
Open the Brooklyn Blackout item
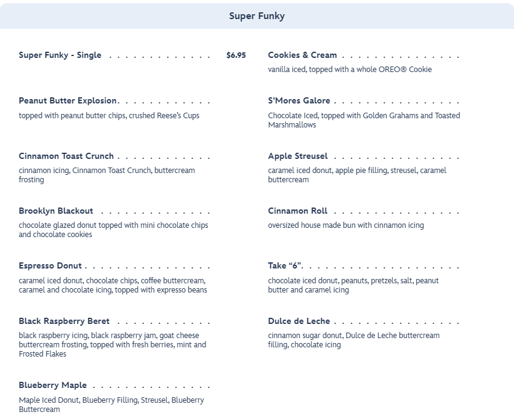56,211
